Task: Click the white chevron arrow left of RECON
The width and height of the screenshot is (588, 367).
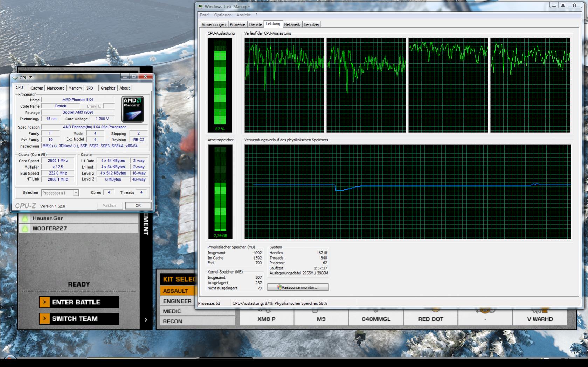Action: pyautogui.click(x=146, y=320)
